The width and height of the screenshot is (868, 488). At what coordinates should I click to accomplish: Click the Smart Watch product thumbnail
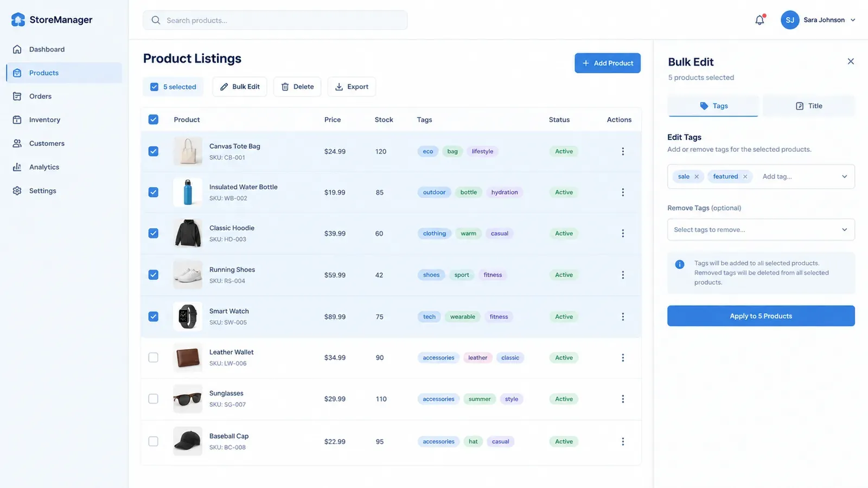coord(188,317)
